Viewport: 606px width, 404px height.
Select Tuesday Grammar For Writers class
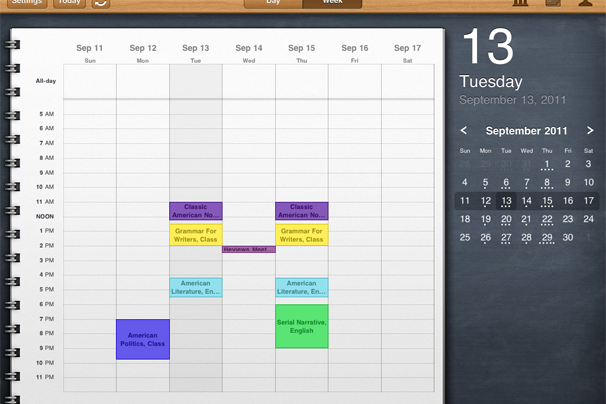click(196, 235)
